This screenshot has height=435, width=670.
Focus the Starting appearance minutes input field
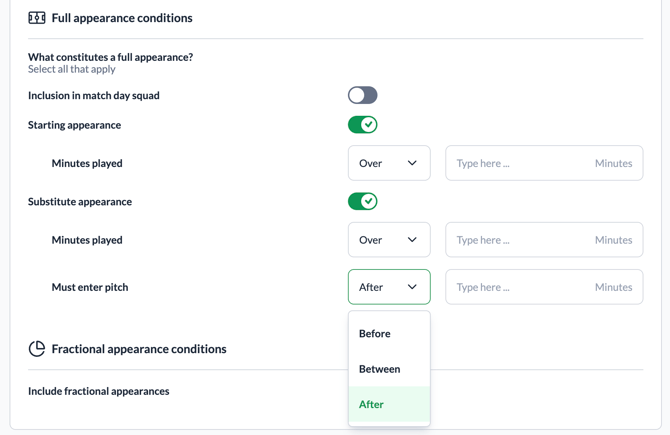point(520,163)
